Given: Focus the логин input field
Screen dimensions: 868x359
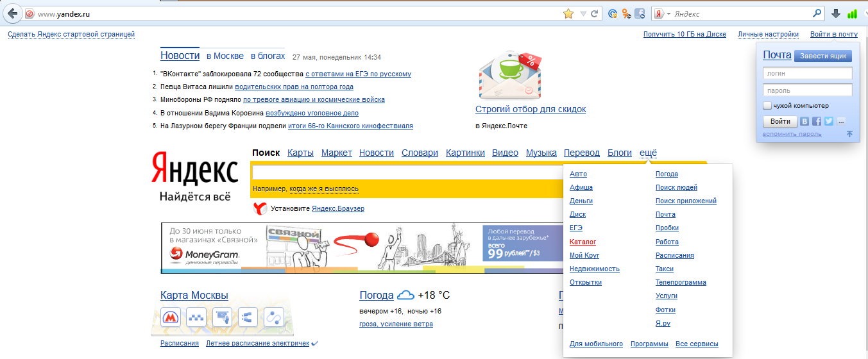Looking at the screenshot, I should (807, 74).
